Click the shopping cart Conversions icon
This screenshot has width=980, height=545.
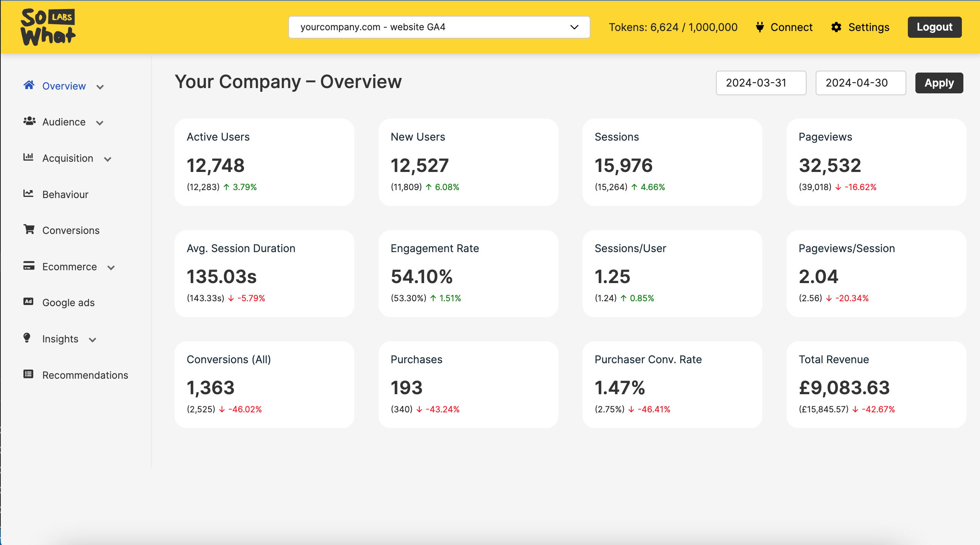(29, 229)
